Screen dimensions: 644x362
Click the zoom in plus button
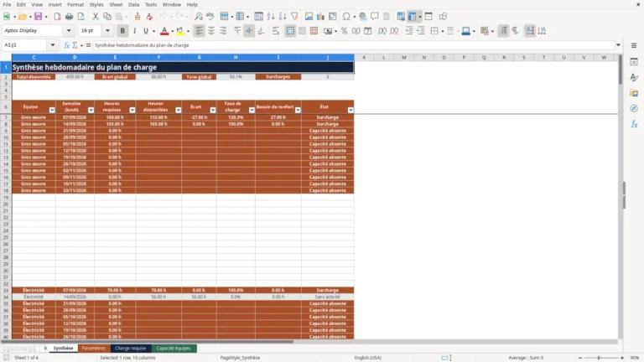(x=622, y=358)
